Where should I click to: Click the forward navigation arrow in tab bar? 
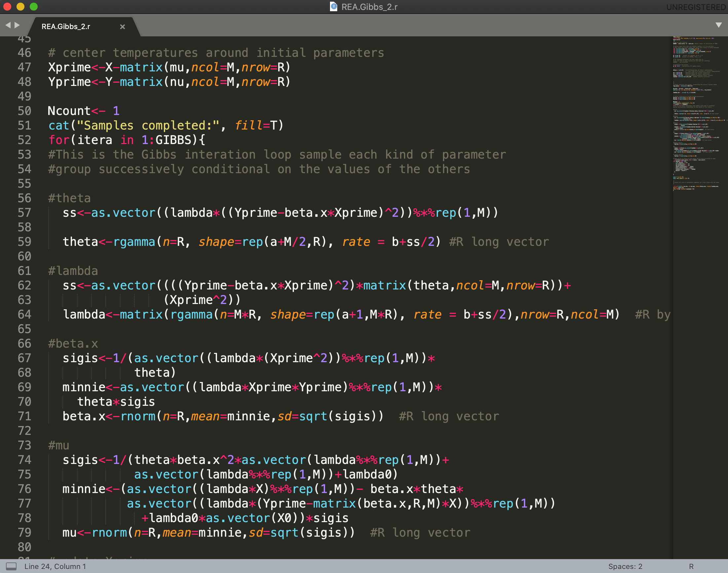(x=17, y=25)
